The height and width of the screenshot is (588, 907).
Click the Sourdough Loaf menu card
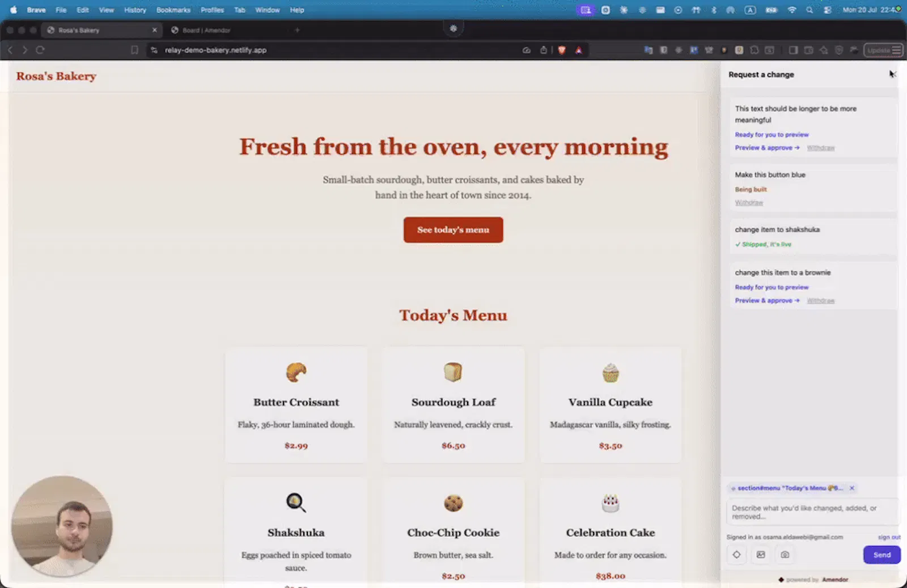tap(453, 405)
